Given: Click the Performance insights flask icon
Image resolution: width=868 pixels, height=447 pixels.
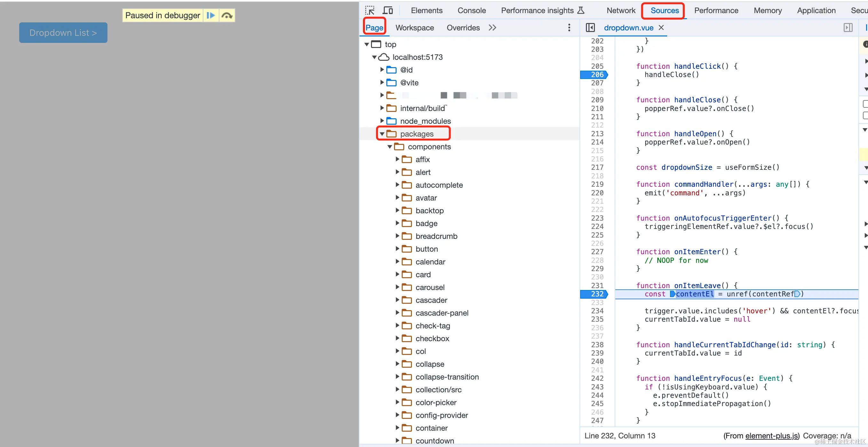Looking at the screenshot, I should click(580, 11).
